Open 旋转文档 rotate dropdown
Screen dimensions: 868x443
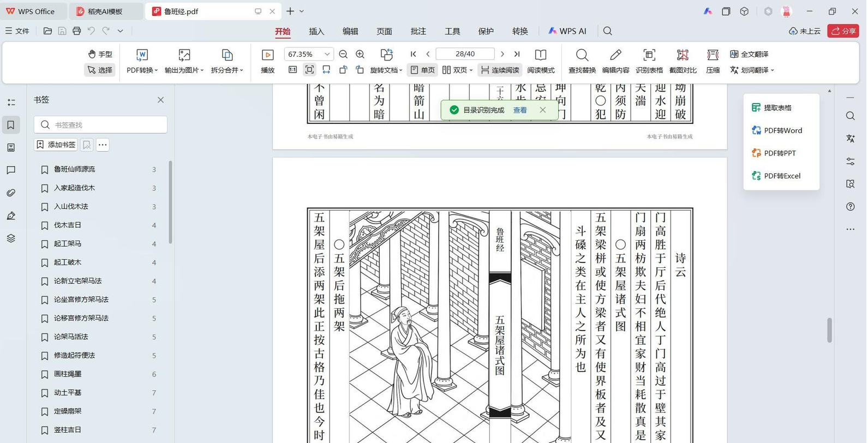tap(386, 70)
